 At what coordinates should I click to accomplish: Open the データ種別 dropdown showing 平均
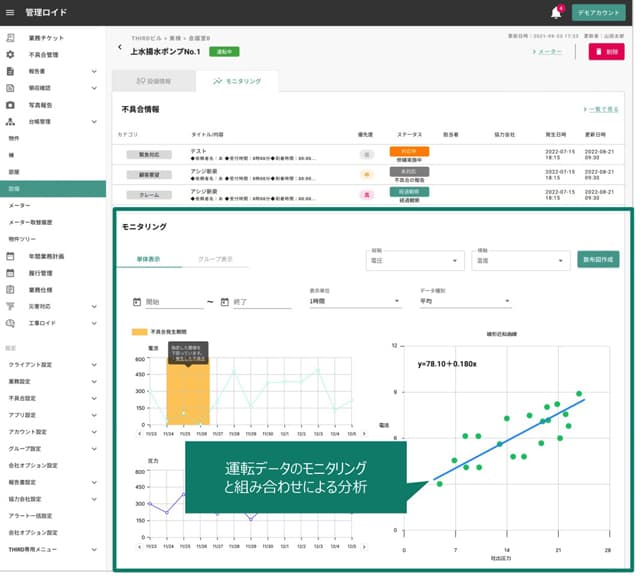pyautogui.click(x=465, y=301)
